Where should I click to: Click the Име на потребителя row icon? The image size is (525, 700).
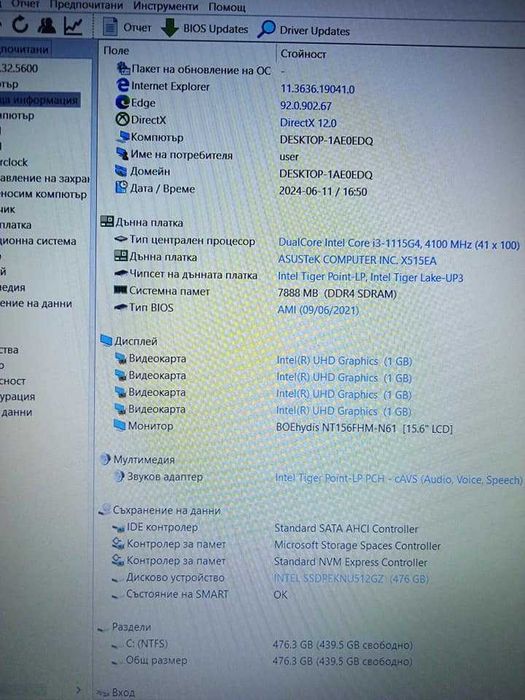coord(122,154)
